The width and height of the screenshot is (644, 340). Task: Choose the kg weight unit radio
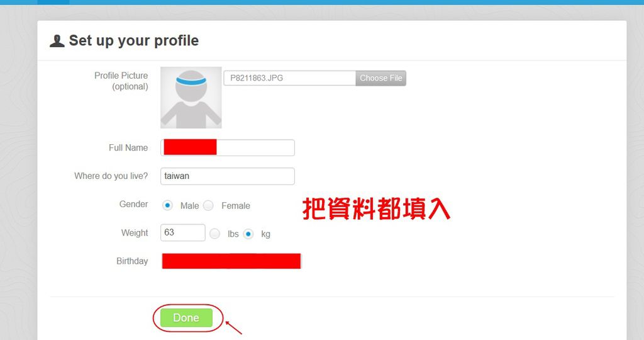pyautogui.click(x=248, y=234)
